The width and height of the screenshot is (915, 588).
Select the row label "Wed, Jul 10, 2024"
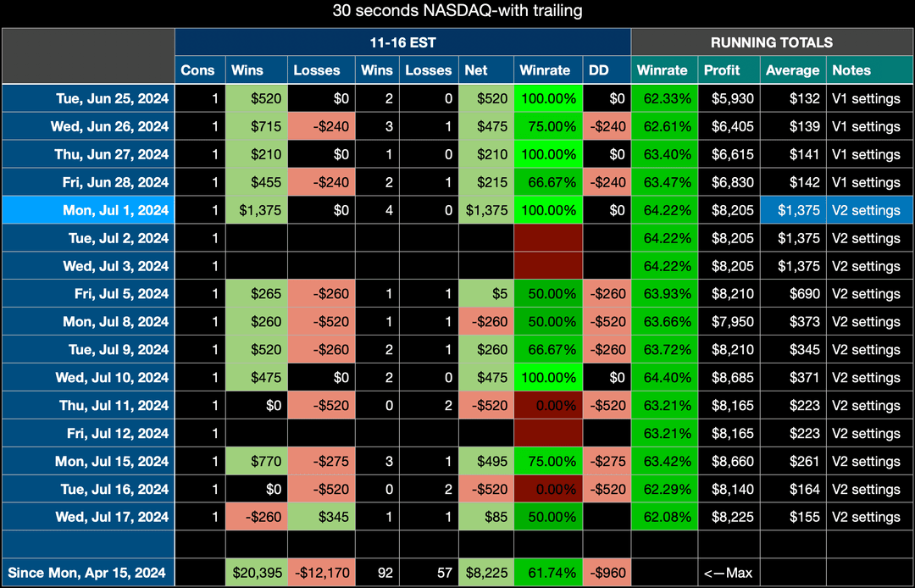pos(88,377)
